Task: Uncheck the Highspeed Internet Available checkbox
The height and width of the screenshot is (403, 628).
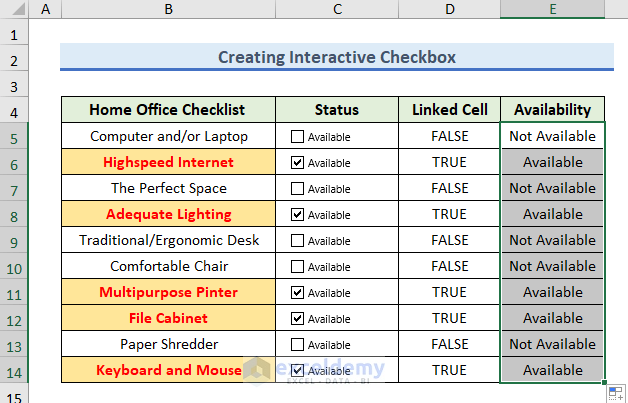Action: pyautogui.click(x=298, y=163)
